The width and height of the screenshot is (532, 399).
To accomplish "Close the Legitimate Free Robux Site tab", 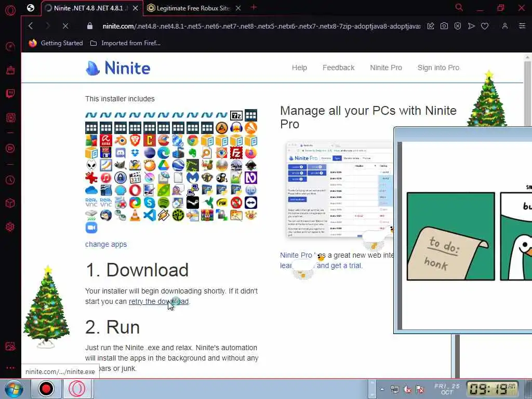I will click(238, 8).
